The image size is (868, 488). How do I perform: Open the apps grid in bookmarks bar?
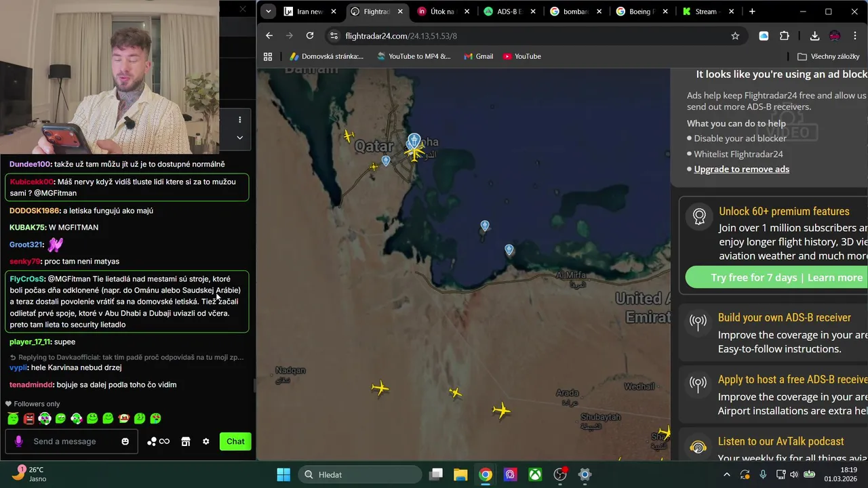pyautogui.click(x=268, y=56)
